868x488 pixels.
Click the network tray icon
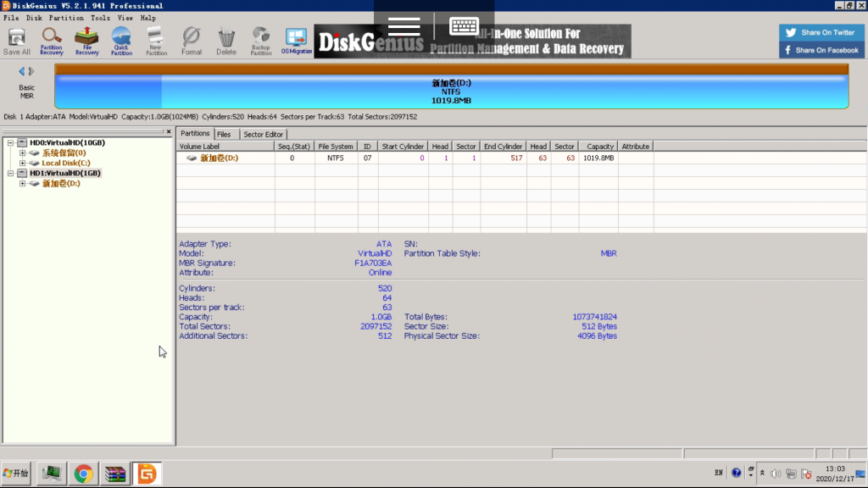point(791,474)
